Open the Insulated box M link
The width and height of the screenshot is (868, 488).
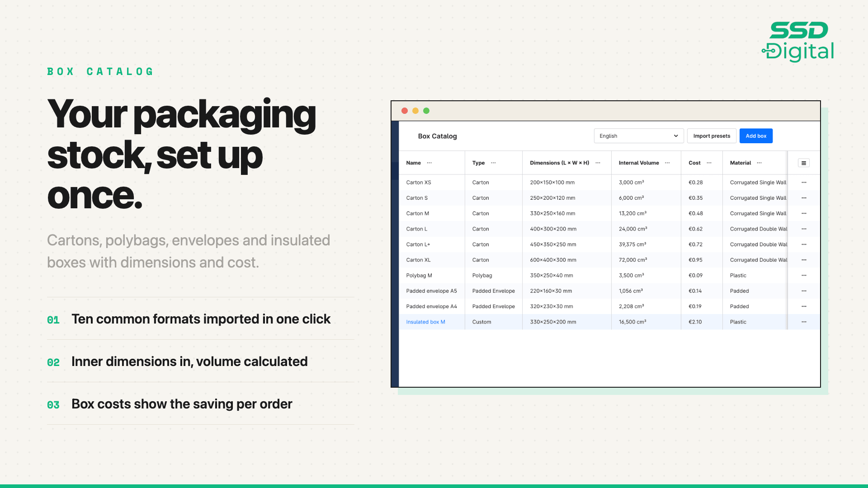(425, 322)
